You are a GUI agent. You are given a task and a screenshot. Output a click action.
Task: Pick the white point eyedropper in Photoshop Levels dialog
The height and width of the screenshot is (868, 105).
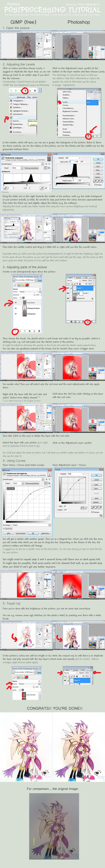[102, 181]
